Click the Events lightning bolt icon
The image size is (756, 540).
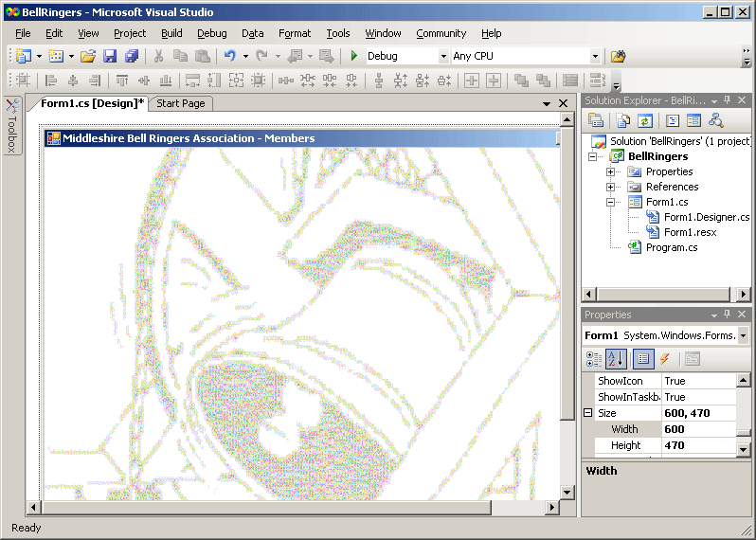665,359
